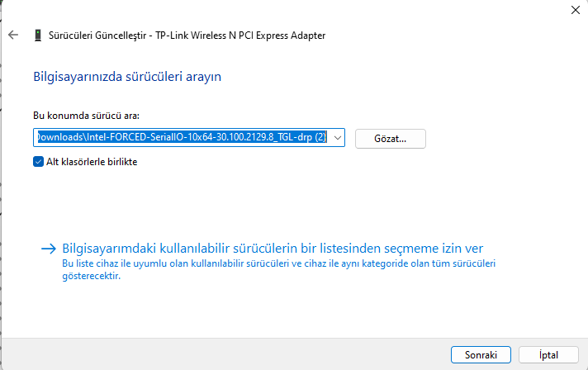Close the driver update dialog
Image resolution: width=588 pixels, height=370 pixels.
576,10
